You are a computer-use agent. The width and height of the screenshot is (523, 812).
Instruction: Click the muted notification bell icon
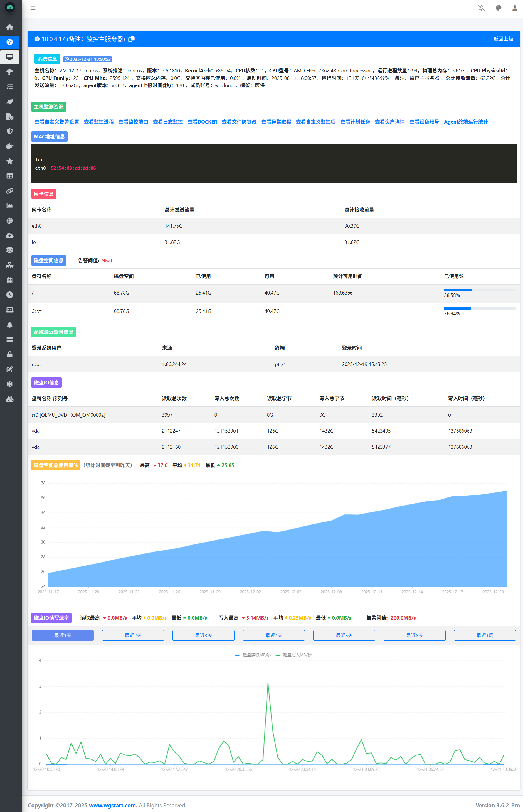pos(481,8)
